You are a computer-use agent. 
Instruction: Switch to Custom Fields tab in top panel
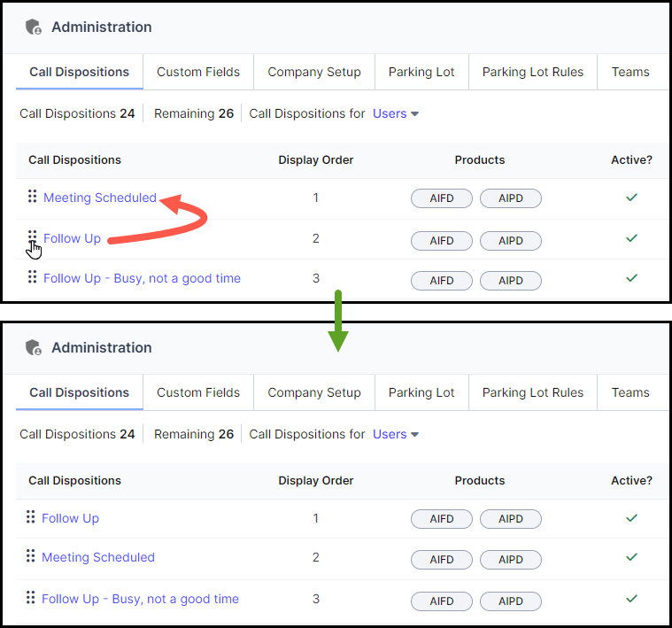198,72
